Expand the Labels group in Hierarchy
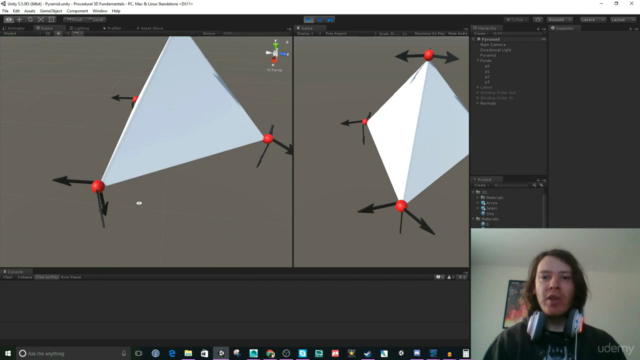This screenshot has width=640, height=360. click(478, 87)
